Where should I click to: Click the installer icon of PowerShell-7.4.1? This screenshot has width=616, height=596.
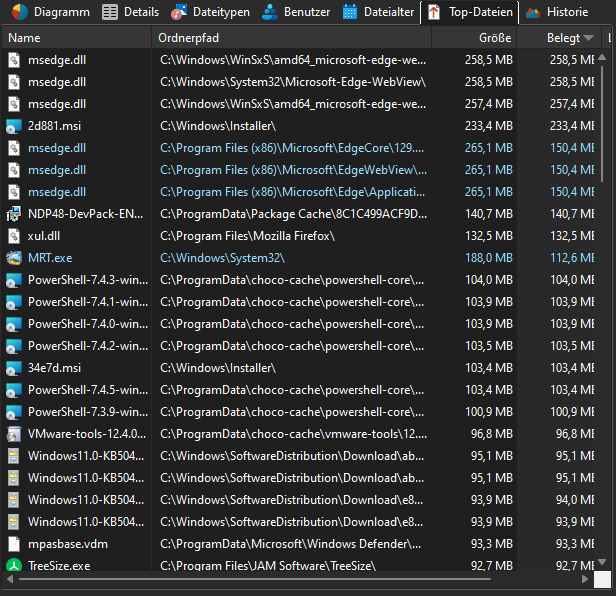click(x=14, y=302)
